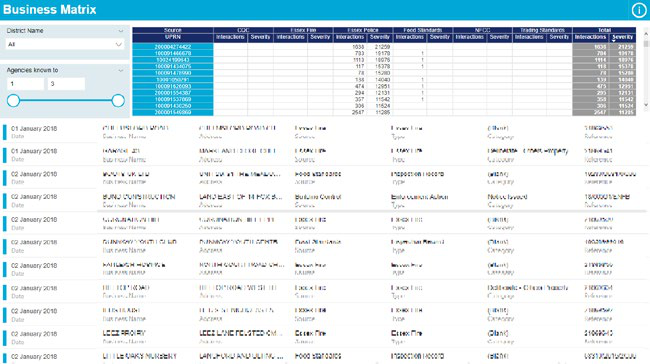Image resolution: width=650 pixels, height=364 pixels.
Task: Click Essex Police interactions value 1638
Action: (358, 47)
